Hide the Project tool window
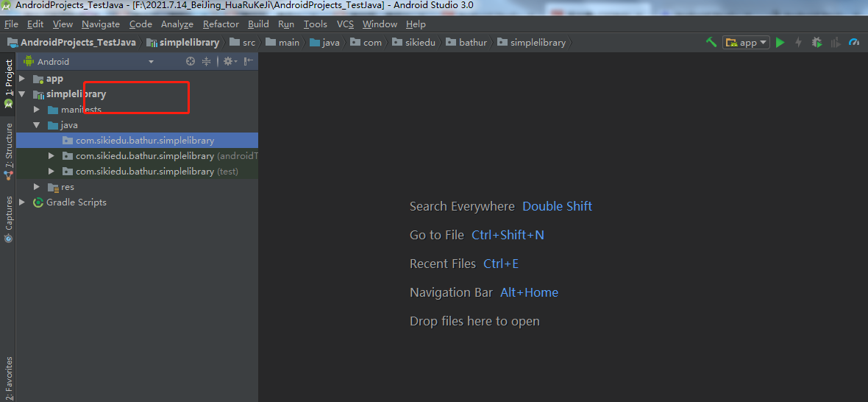 coord(249,61)
